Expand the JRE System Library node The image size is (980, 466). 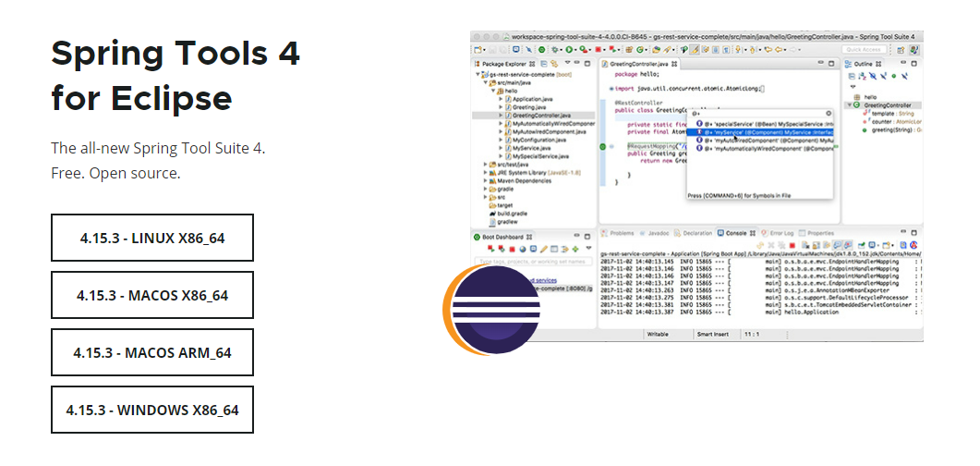pyautogui.click(x=486, y=172)
